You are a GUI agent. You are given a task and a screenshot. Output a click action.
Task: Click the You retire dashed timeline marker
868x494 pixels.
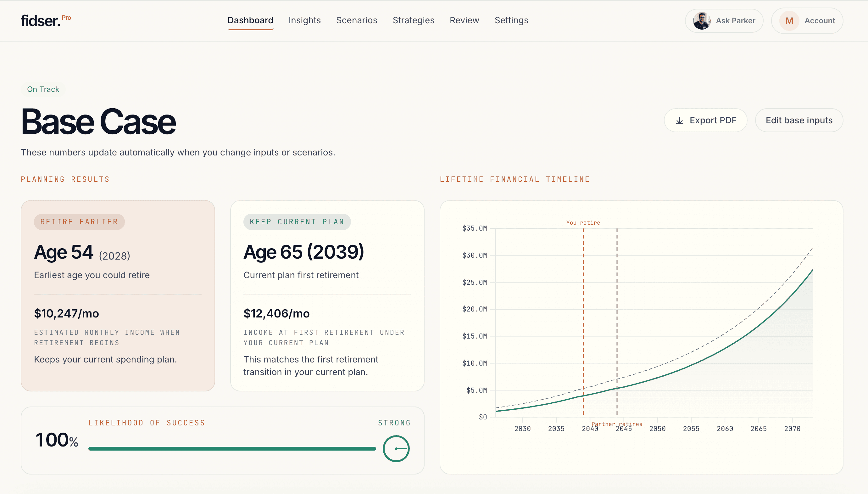tap(583, 305)
